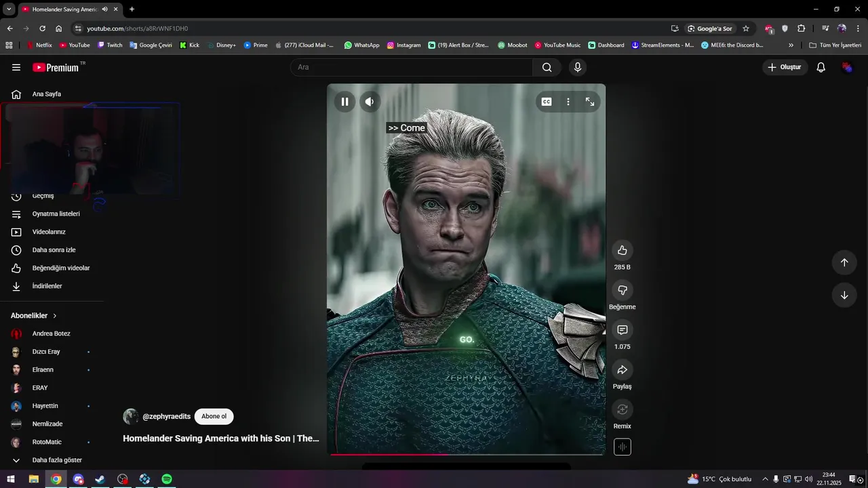Click the YouTube search magnifier button
This screenshot has width=868, height=488.
(547, 67)
